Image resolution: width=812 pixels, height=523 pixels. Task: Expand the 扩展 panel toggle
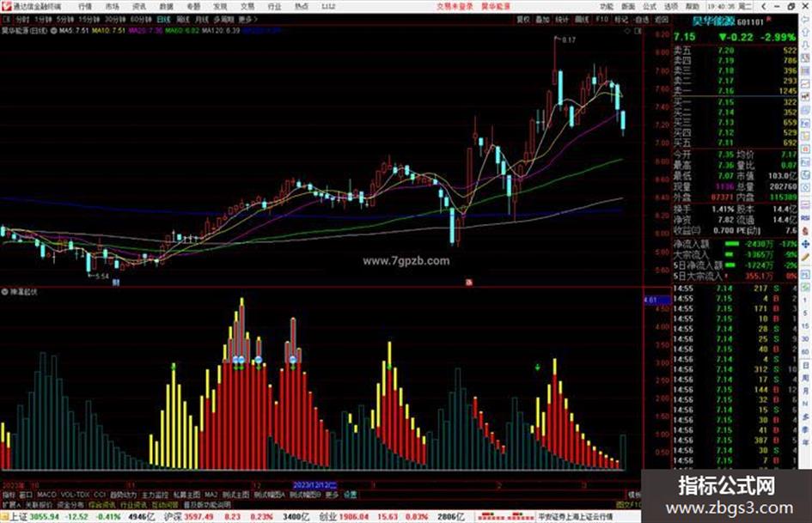click(11, 504)
